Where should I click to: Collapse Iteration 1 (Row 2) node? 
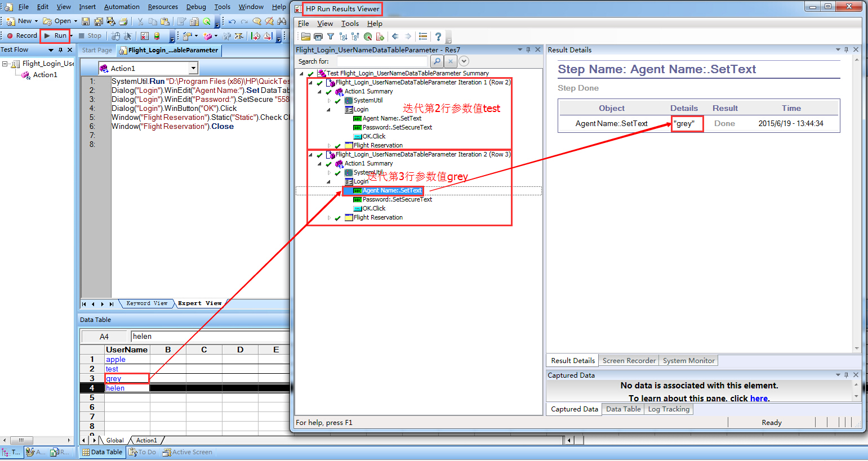pyautogui.click(x=310, y=83)
